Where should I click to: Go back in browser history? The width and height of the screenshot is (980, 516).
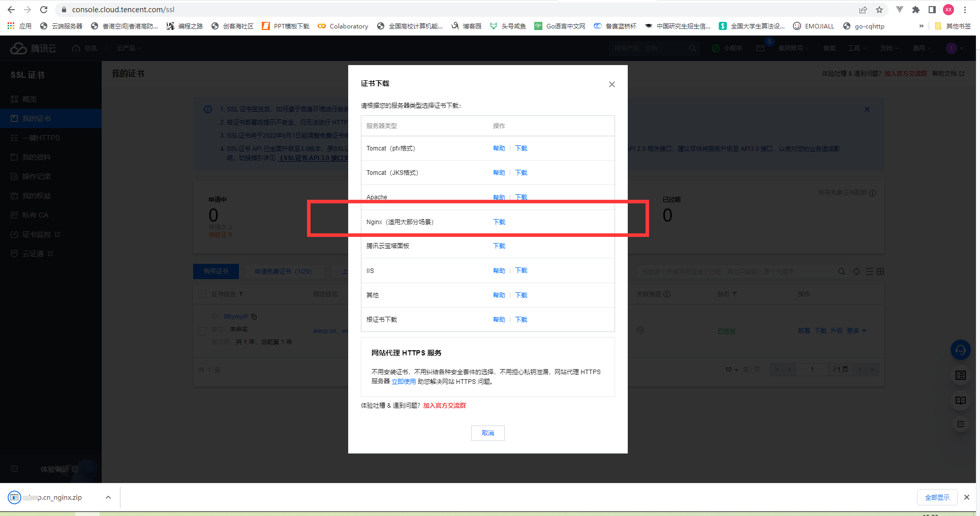[11, 10]
